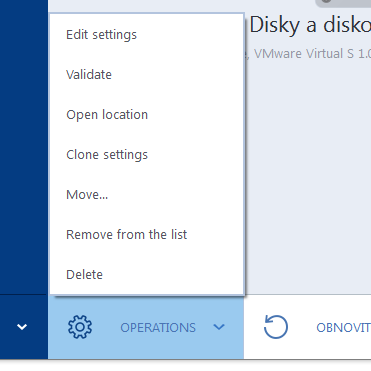The width and height of the screenshot is (371, 371).
Task: Click the dark blue sidebar panel
Action: coord(24,147)
